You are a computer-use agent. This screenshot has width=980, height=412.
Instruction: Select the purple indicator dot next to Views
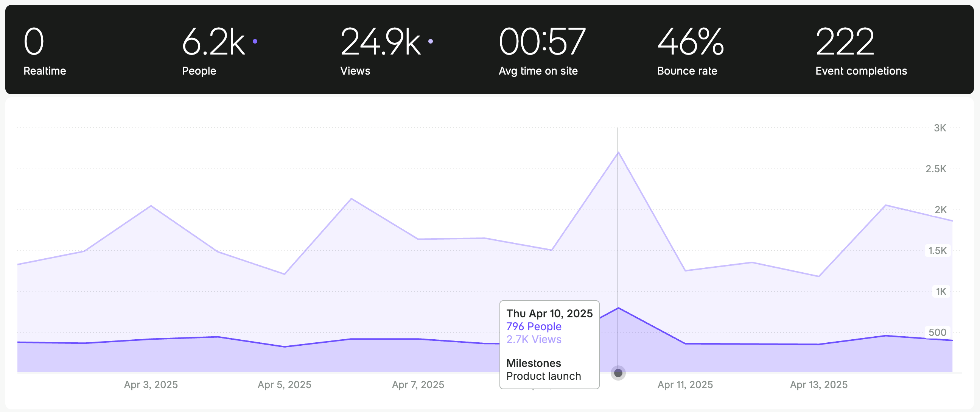(x=430, y=41)
